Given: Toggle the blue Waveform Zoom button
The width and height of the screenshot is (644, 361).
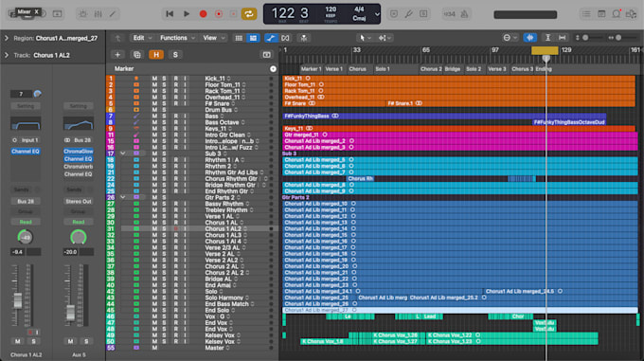Looking at the screenshot, I should point(529,38).
